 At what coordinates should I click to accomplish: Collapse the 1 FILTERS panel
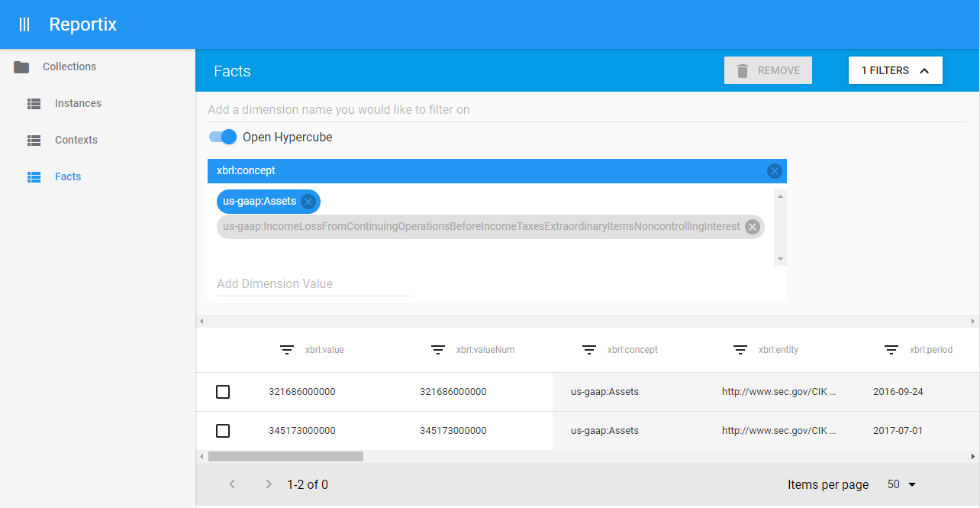coord(895,70)
